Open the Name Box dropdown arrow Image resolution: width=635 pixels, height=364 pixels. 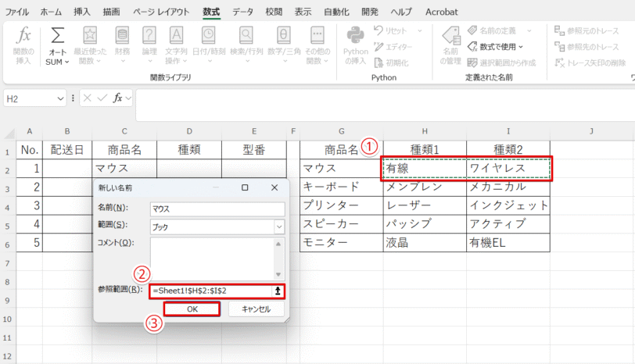pyautogui.click(x=60, y=98)
